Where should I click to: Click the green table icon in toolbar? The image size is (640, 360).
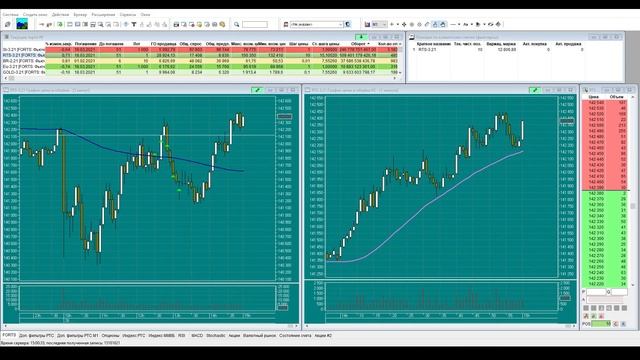coord(60,24)
